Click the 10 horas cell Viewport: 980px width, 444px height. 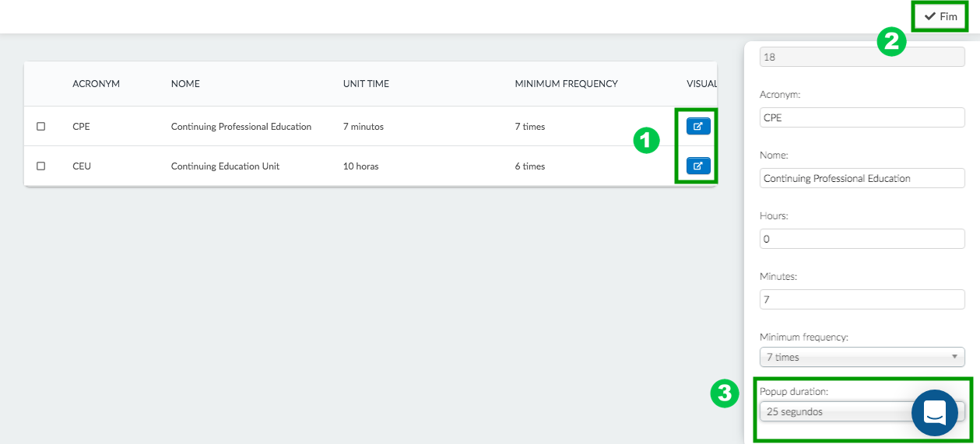(x=360, y=166)
